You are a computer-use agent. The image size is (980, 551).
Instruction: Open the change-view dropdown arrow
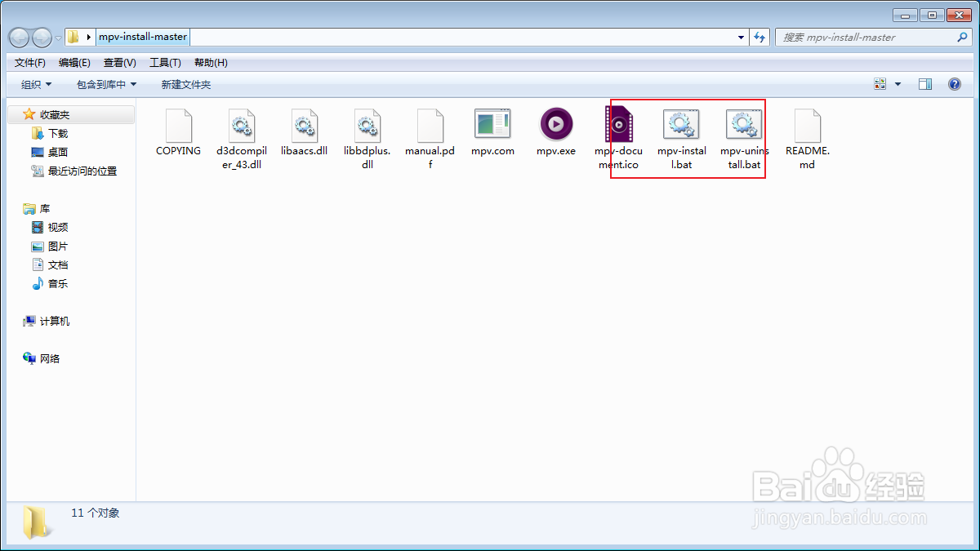[897, 83]
